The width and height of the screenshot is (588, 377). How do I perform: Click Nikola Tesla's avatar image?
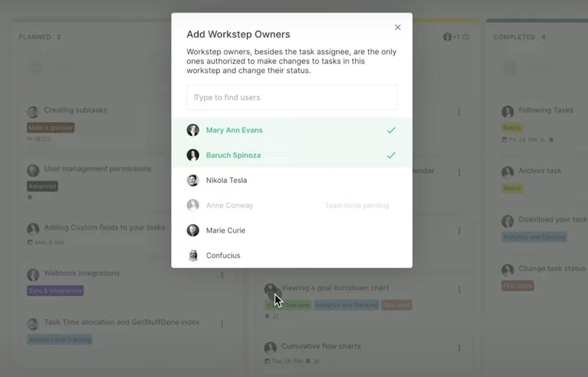point(193,180)
